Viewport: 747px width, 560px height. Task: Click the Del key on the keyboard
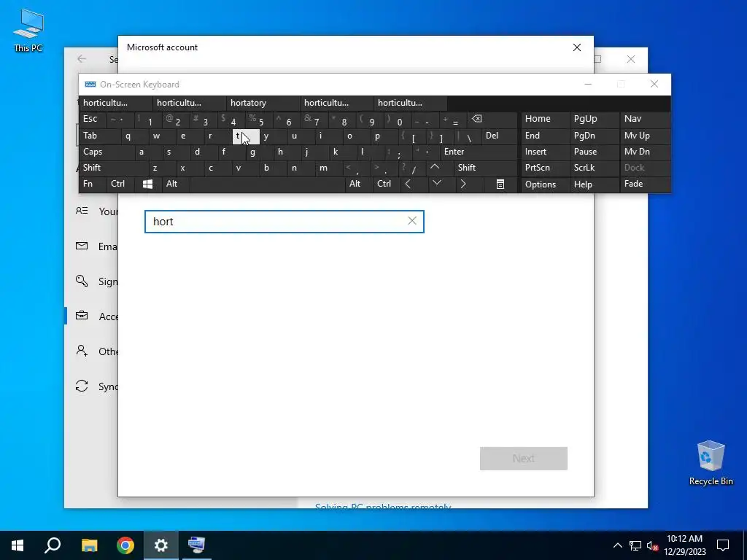pos(499,136)
